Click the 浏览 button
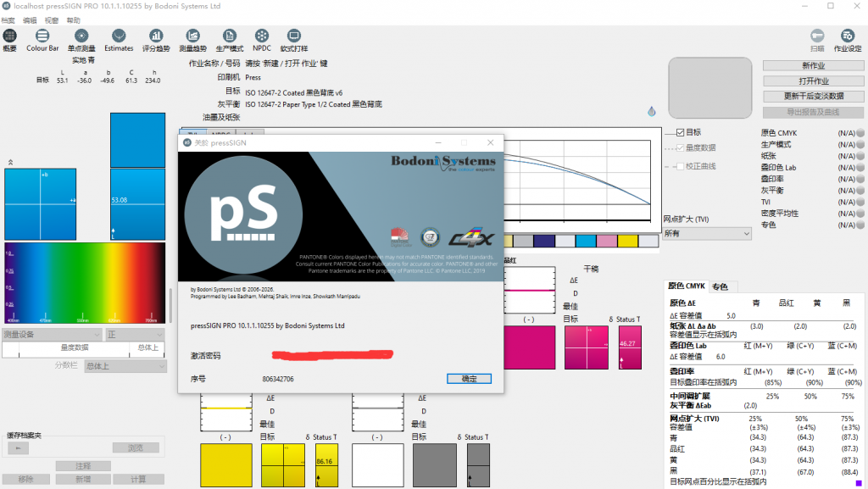Image resolution: width=868 pixels, height=489 pixels. pos(136,448)
